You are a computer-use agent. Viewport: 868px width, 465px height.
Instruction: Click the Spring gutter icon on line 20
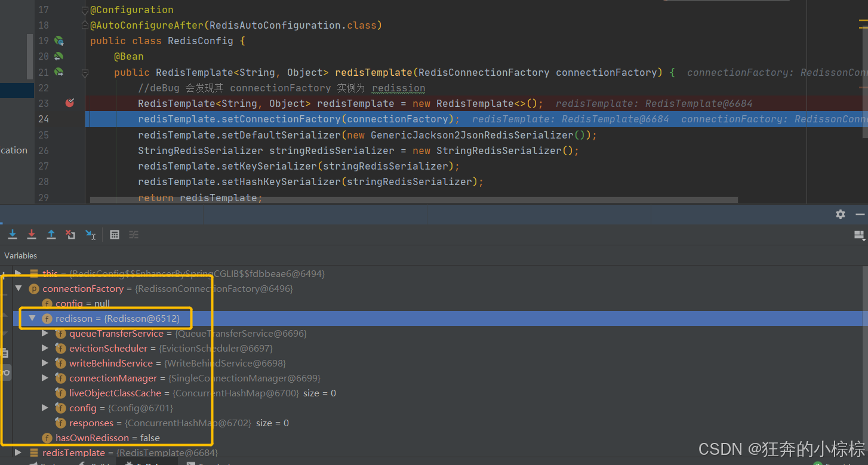59,56
